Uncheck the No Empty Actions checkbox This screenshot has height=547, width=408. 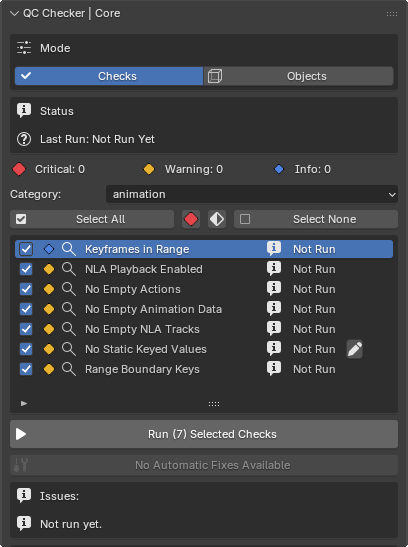[x=26, y=289]
